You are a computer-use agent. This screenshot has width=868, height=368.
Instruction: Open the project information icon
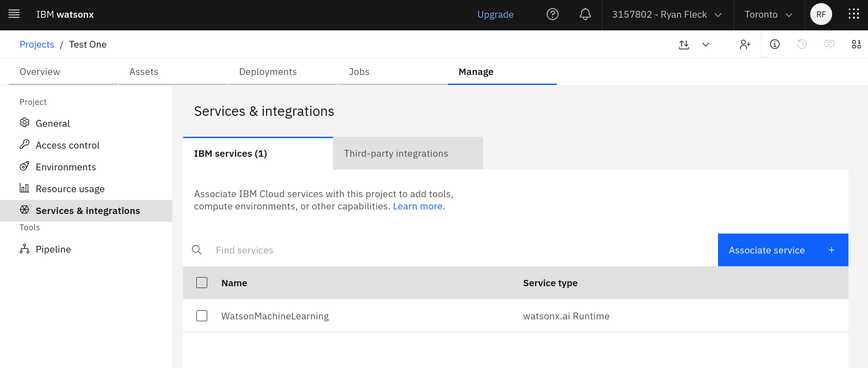tap(774, 44)
